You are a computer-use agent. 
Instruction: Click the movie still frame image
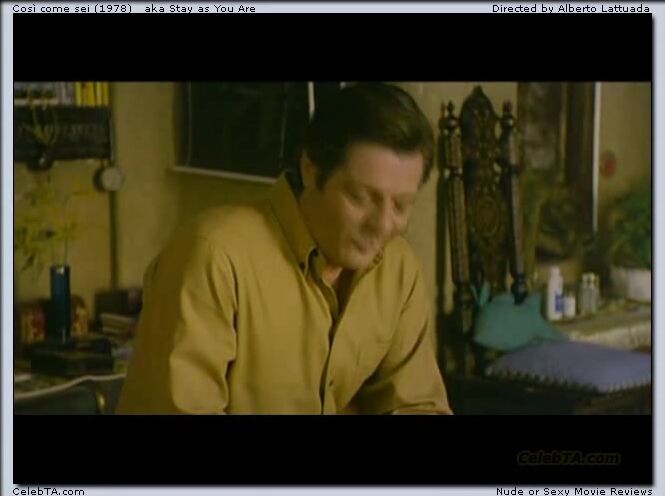[332, 248]
